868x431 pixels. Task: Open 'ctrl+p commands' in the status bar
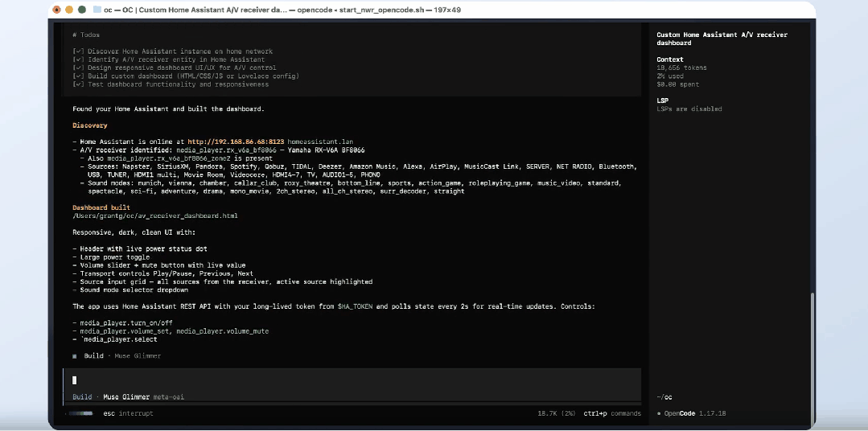pyautogui.click(x=612, y=413)
